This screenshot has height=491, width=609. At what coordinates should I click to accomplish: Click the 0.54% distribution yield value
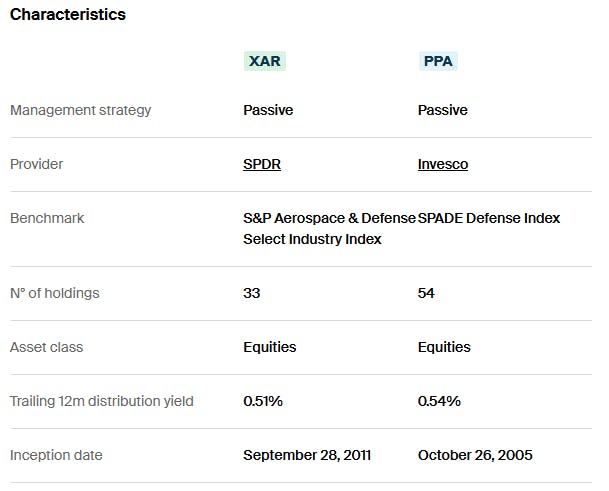click(x=439, y=401)
